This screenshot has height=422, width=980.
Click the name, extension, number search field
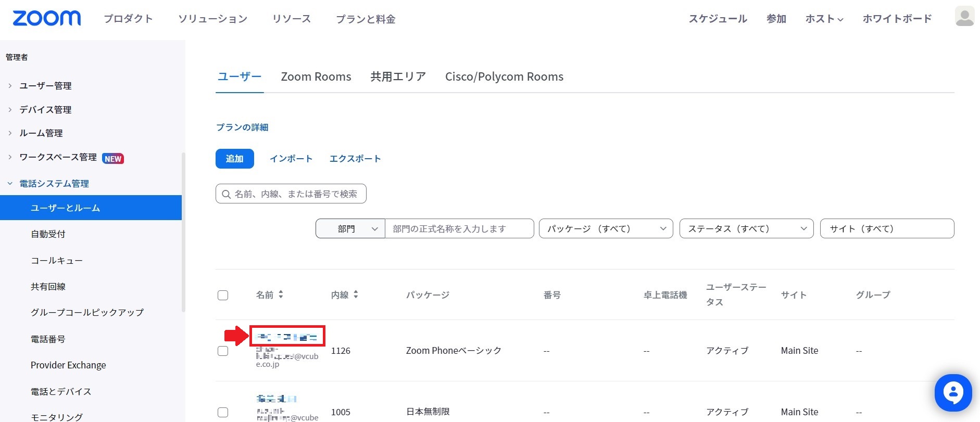[291, 194]
